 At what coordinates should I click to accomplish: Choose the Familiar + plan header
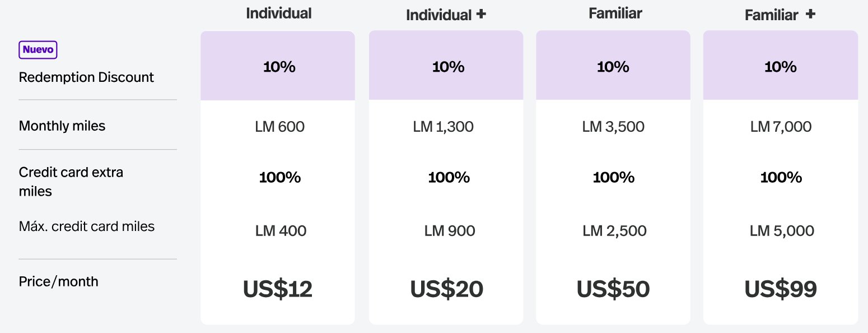pos(780,15)
